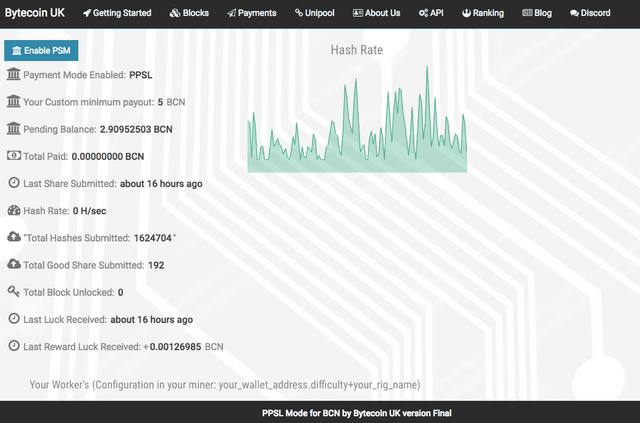Click the clock icon next to Last Share Submitted
This screenshot has height=423, width=640.
coord(14,183)
